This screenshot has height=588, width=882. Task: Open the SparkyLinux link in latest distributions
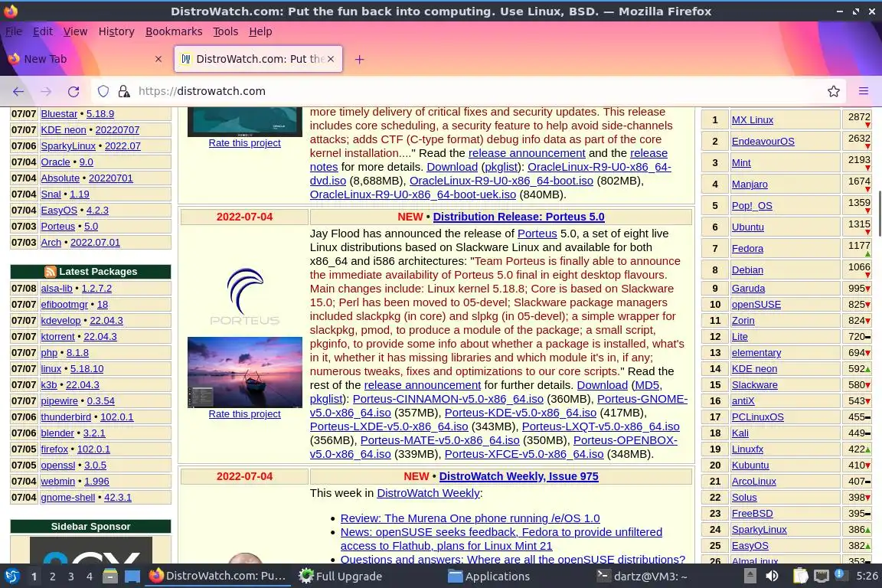(x=68, y=145)
